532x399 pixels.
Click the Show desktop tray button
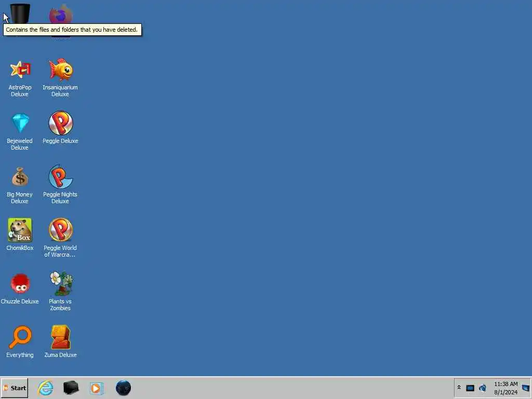pos(526,388)
